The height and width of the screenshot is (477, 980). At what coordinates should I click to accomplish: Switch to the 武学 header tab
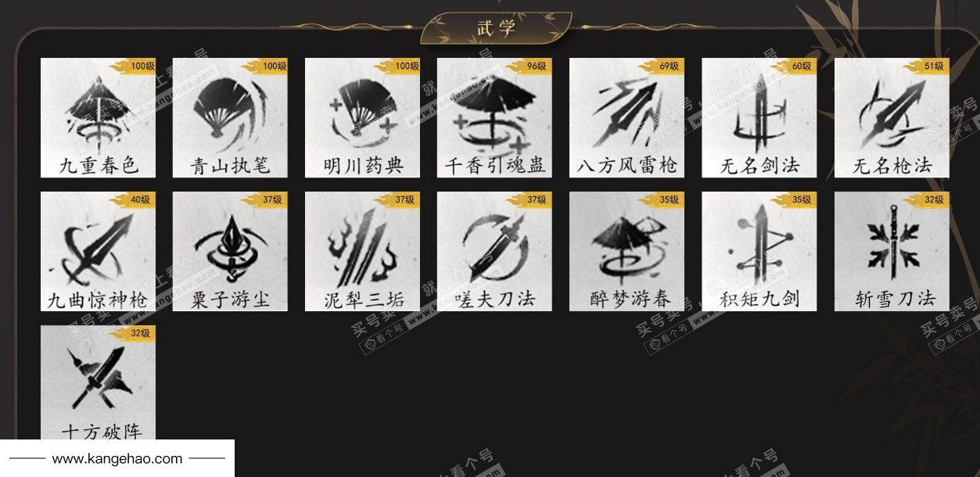tap(497, 27)
